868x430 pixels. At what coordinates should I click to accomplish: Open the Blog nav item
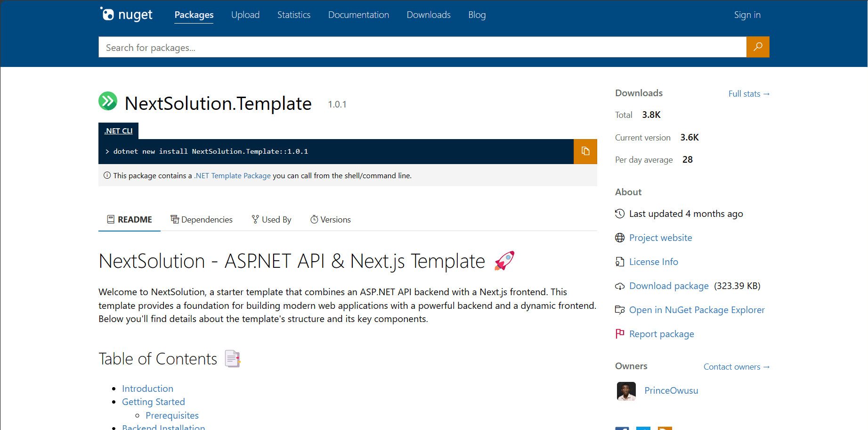477,15
